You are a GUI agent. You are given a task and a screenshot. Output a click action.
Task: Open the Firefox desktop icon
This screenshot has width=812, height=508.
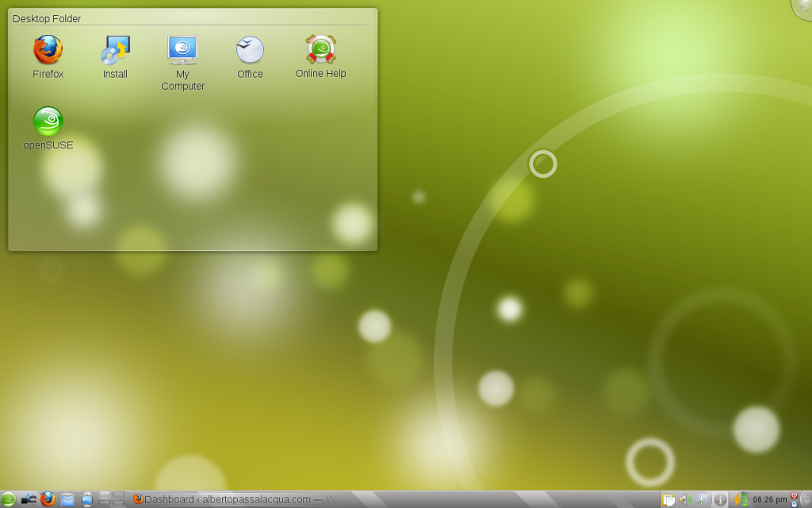coord(48,50)
